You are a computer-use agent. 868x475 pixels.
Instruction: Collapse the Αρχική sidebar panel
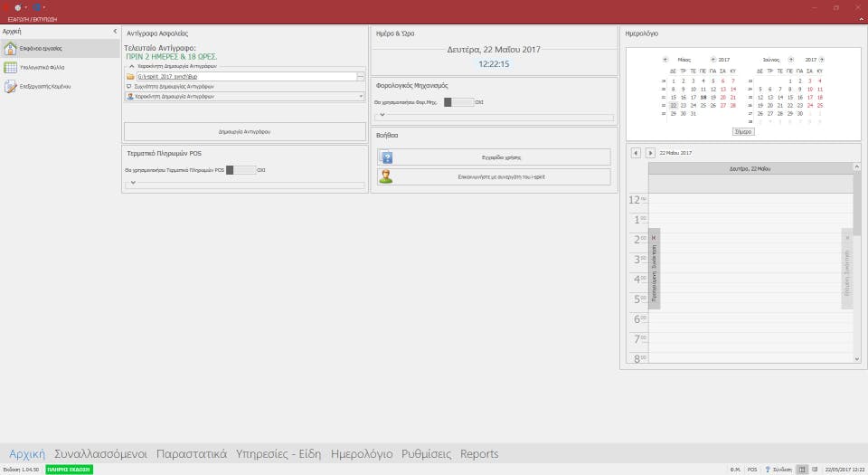pyautogui.click(x=115, y=32)
